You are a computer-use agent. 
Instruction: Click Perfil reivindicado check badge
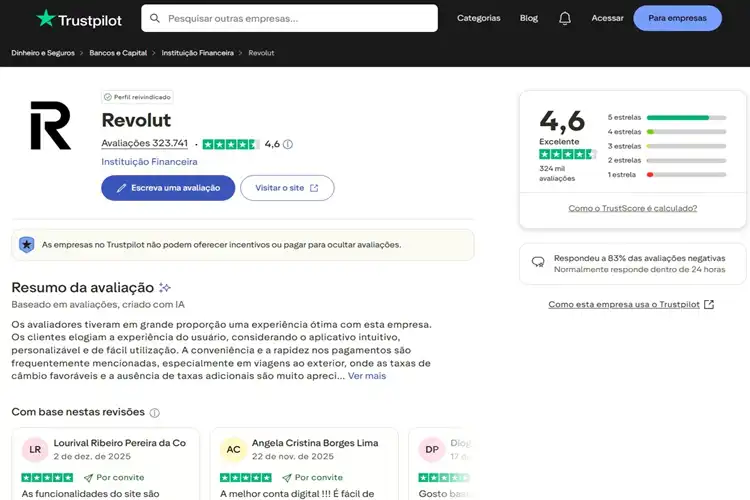pos(137,97)
